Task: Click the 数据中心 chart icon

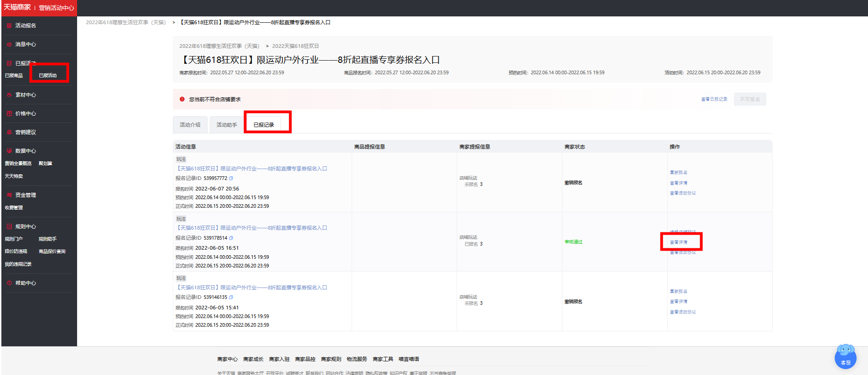Action: click(x=9, y=151)
